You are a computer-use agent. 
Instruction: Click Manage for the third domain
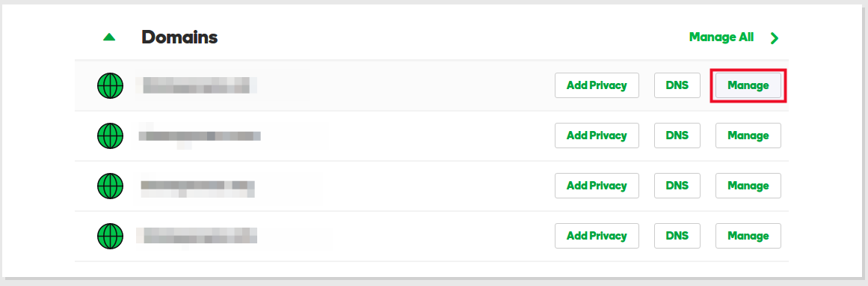point(748,186)
